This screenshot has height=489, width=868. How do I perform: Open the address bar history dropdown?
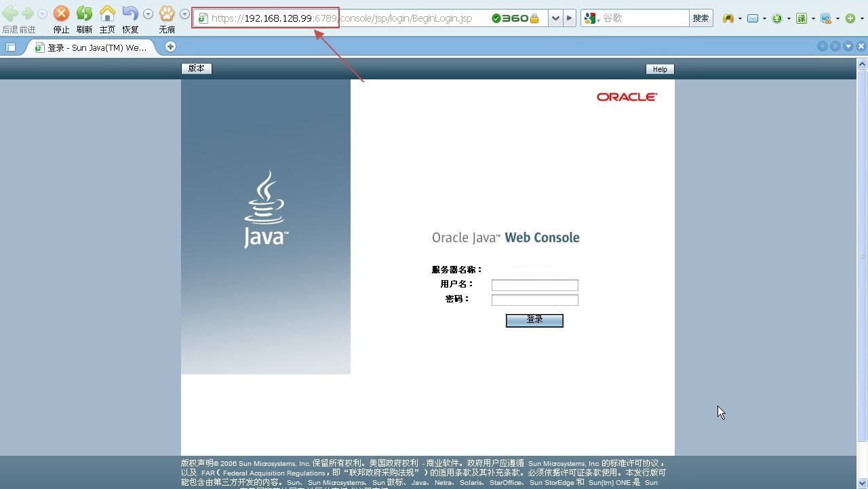pos(555,18)
